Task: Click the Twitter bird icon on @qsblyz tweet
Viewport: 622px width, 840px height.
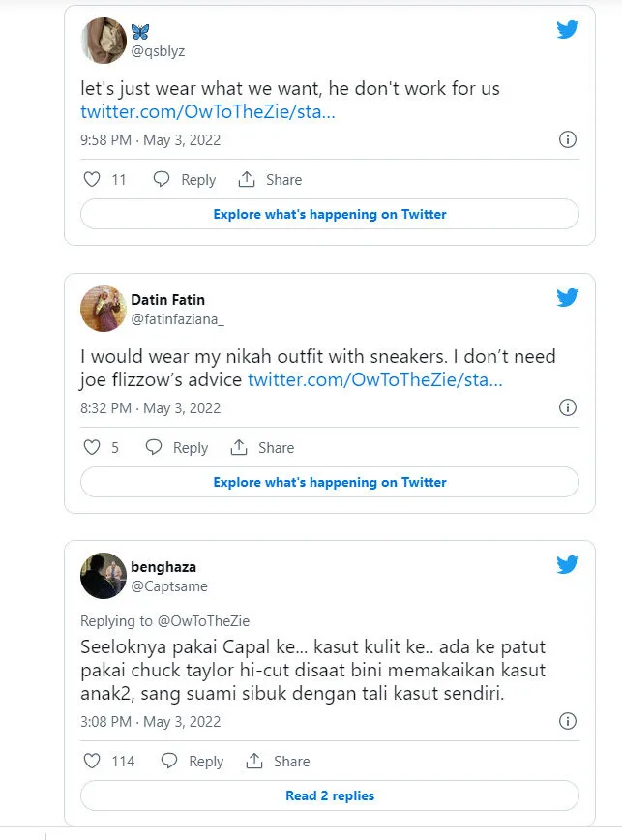Action: click(x=567, y=30)
